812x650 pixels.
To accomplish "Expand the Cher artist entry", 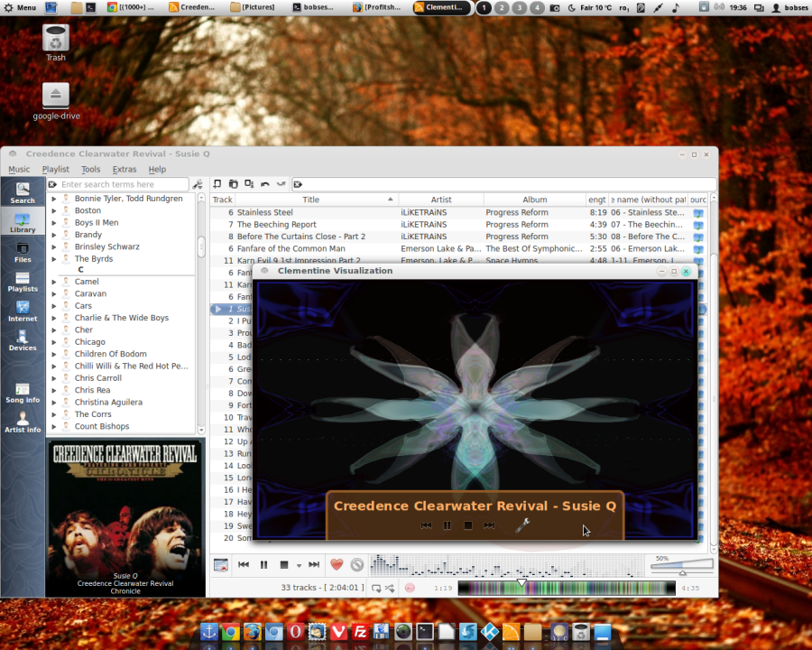I will coord(54,330).
